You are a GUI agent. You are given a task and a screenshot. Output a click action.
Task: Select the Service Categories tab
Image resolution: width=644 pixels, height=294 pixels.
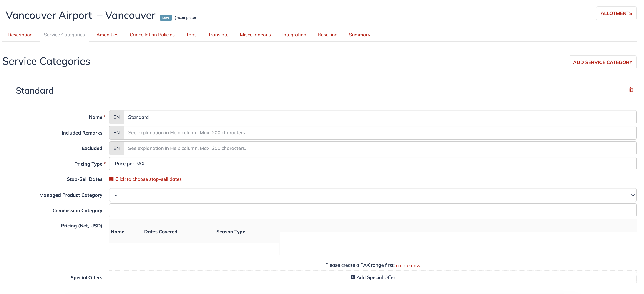click(x=64, y=35)
